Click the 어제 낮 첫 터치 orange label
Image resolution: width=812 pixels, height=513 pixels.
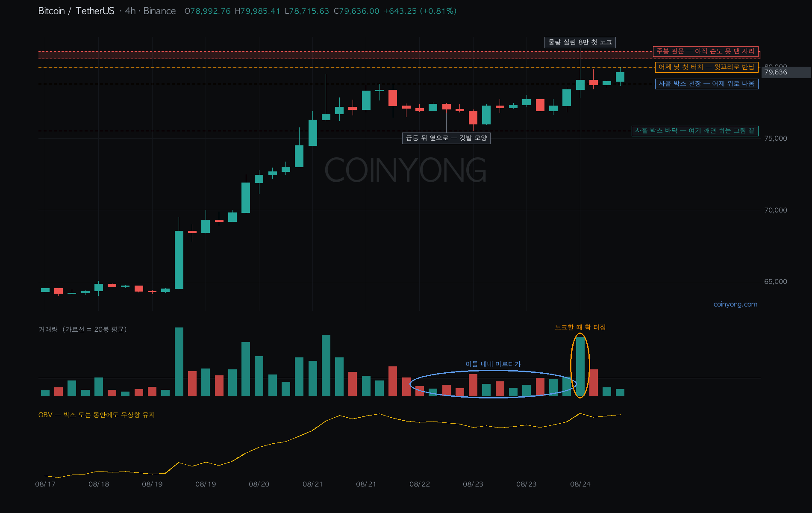pos(706,67)
